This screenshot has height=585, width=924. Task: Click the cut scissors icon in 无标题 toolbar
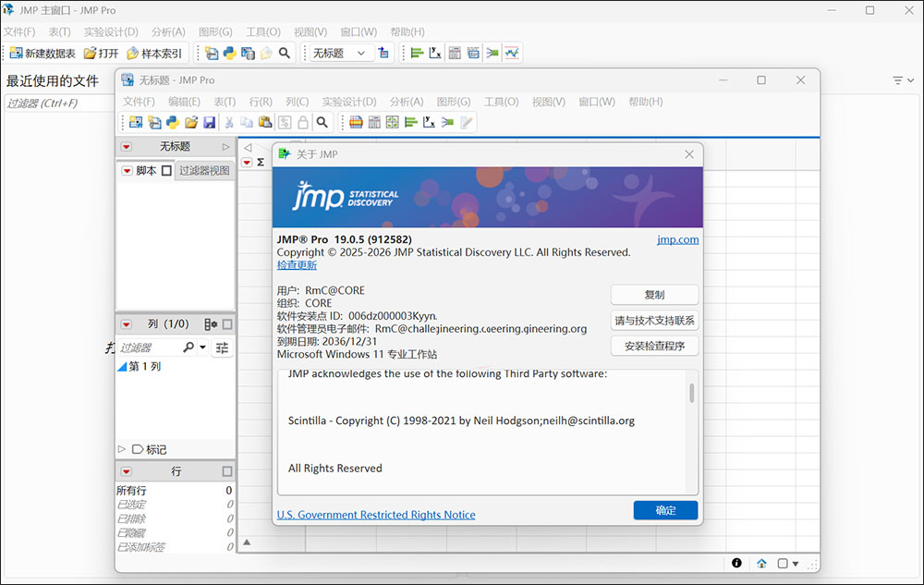click(229, 122)
